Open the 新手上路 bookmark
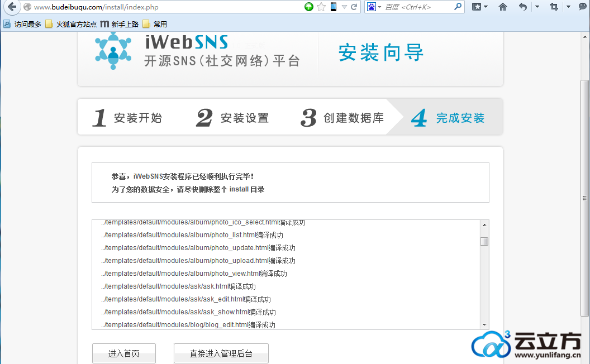The height and width of the screenshot is (364, 590). pyautogui.click(x=120, y=24)
